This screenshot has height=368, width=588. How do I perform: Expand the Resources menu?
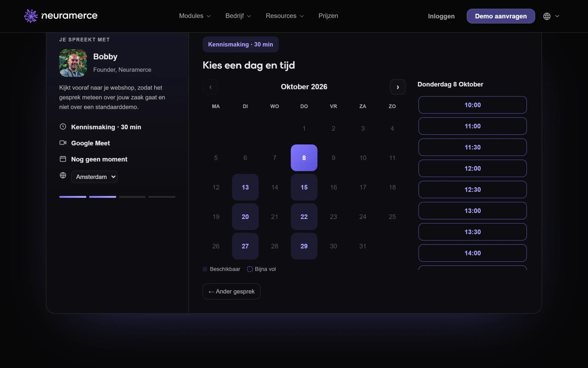[x=285, y=16]
